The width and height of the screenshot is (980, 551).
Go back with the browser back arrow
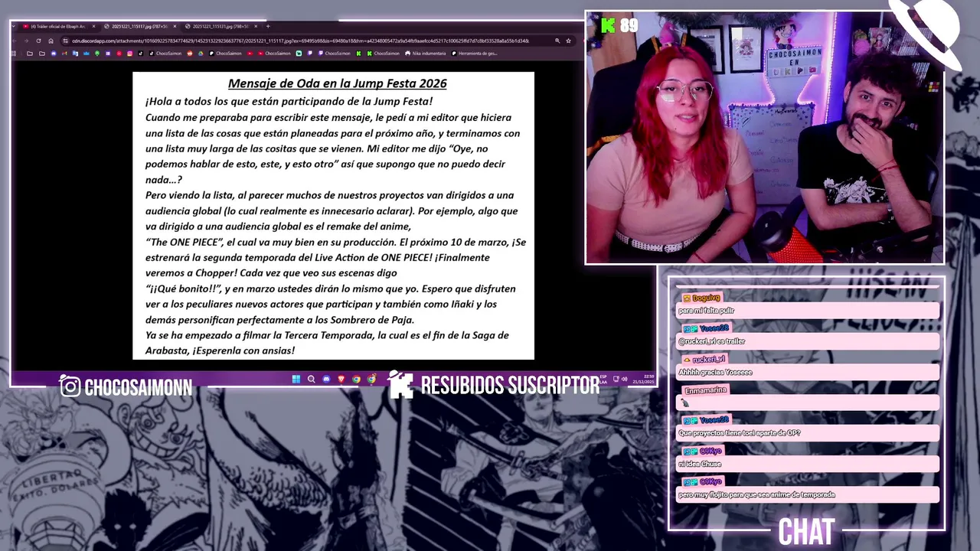(x=15, y=41)
